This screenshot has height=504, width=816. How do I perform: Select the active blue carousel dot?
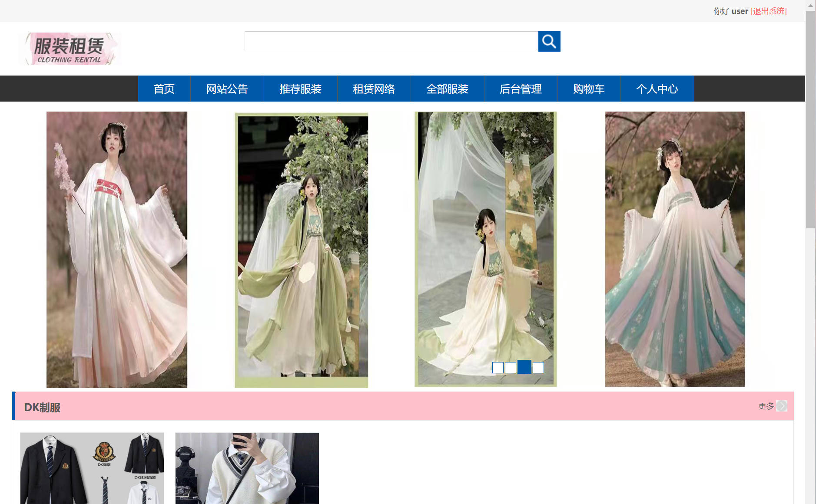click(524, 367)
